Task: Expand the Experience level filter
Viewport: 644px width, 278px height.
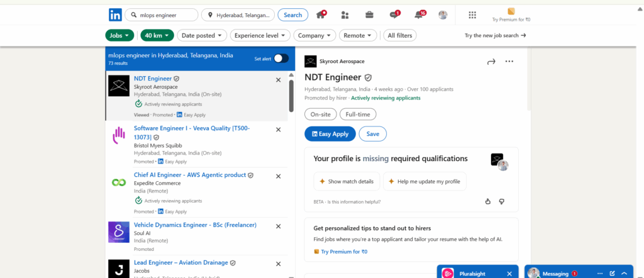Action: point(260,35)
